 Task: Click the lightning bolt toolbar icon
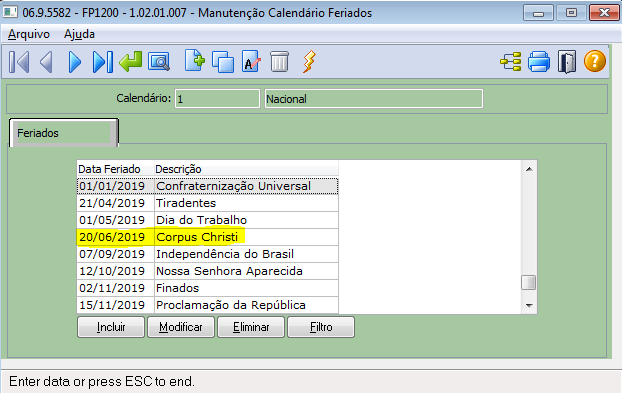pos(309,62)
